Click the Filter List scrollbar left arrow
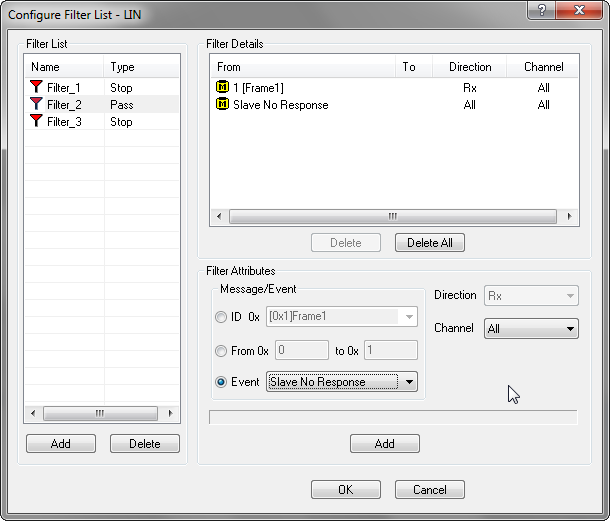Viewport: 610px width, 521px height. (x=33, y=413)
